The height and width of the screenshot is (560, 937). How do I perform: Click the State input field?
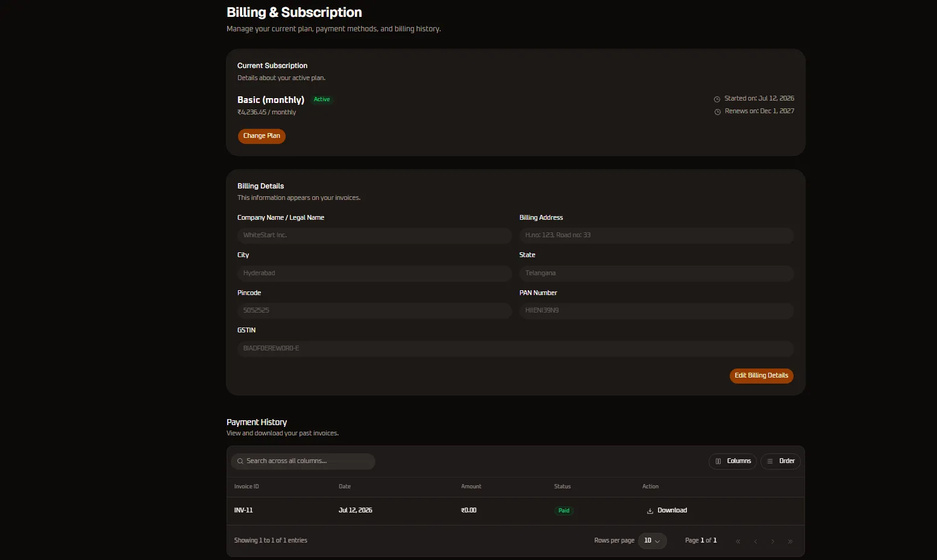pos(656,273)
